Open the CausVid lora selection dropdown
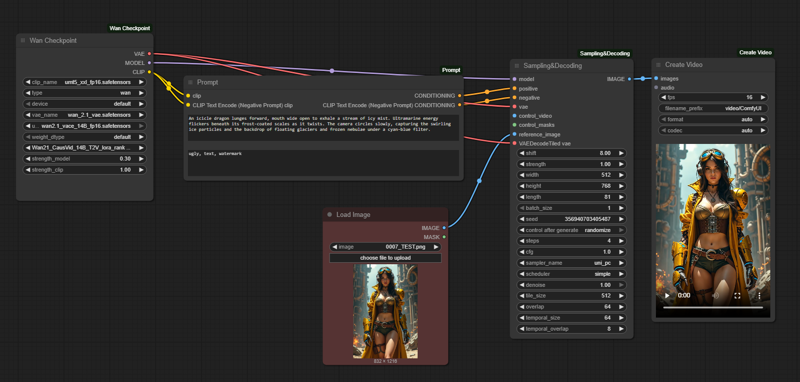The height and width of the screenshot is (382, 800). 85,148
